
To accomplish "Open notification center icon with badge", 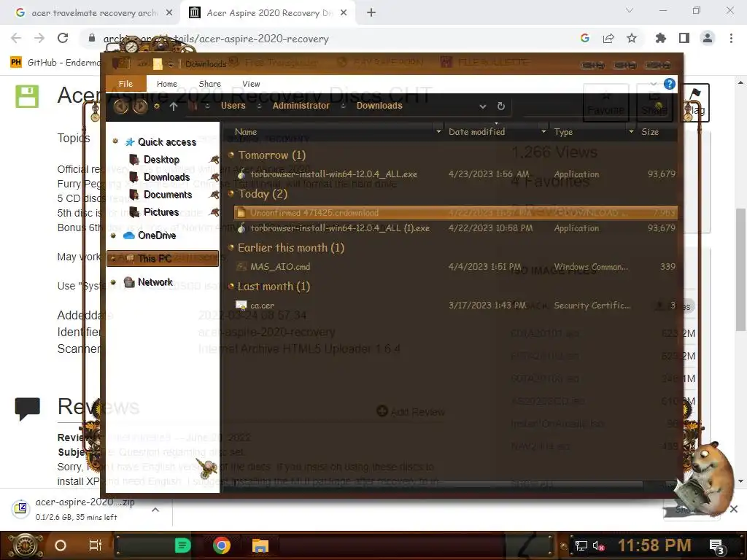I will point(717,547).
